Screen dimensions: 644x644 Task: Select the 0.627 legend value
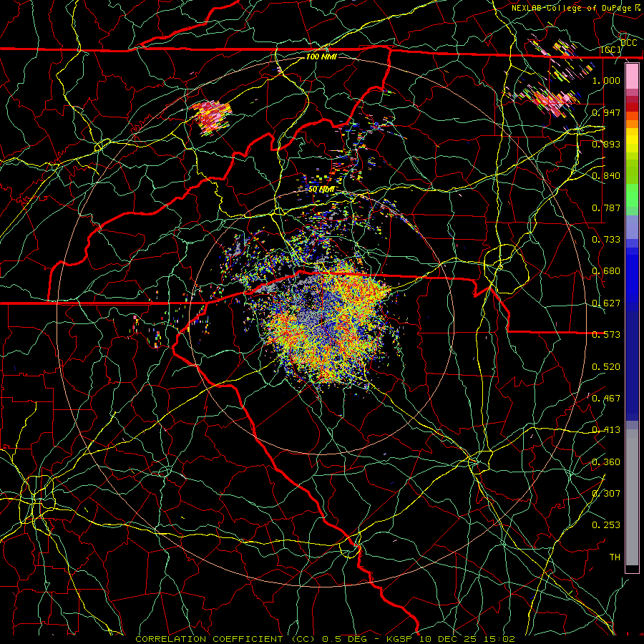click(606, 303)
